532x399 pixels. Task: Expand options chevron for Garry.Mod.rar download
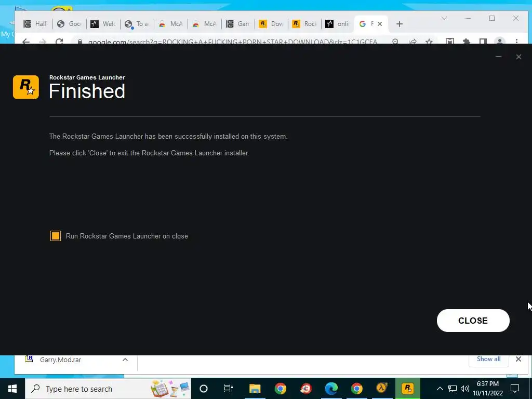pos(125,360)
